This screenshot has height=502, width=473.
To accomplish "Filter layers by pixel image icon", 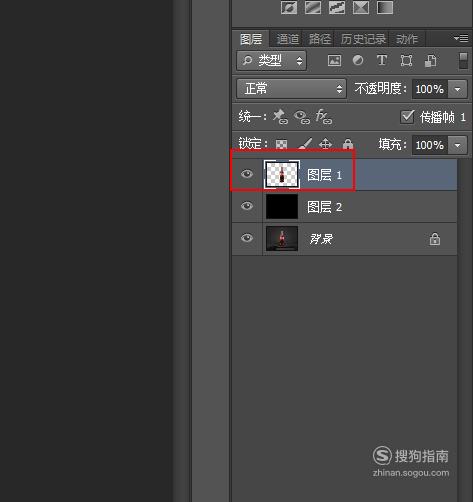I will pyautogui.click(x=334, y=61).
